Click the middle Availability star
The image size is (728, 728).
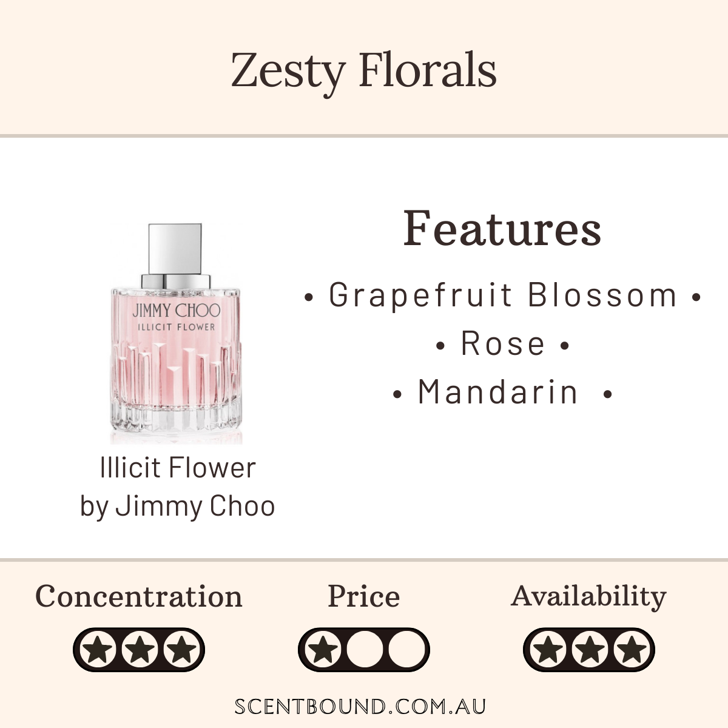589,650
